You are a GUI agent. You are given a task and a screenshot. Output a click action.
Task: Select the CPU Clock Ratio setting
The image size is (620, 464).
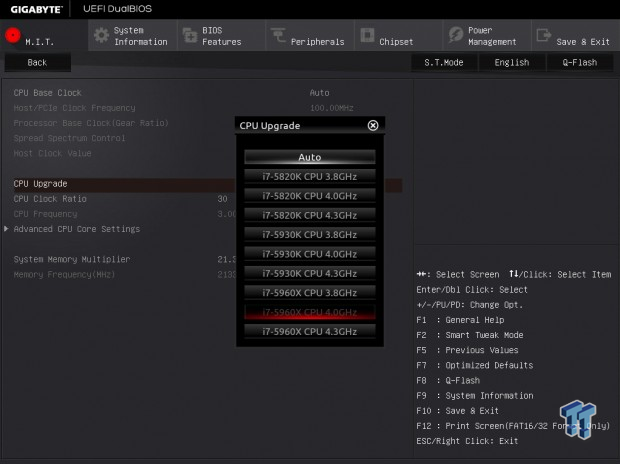[50, 199]
